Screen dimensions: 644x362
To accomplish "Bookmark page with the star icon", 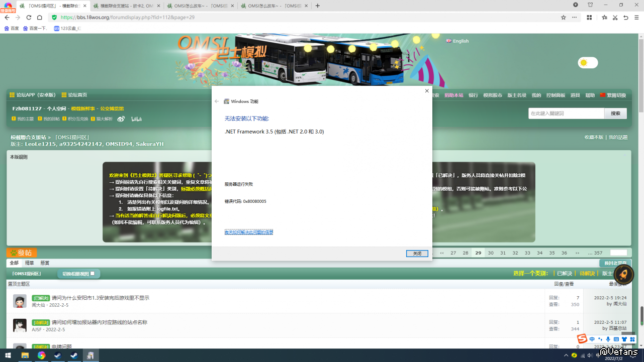I will pyautogui.click(x=564, y=17).
